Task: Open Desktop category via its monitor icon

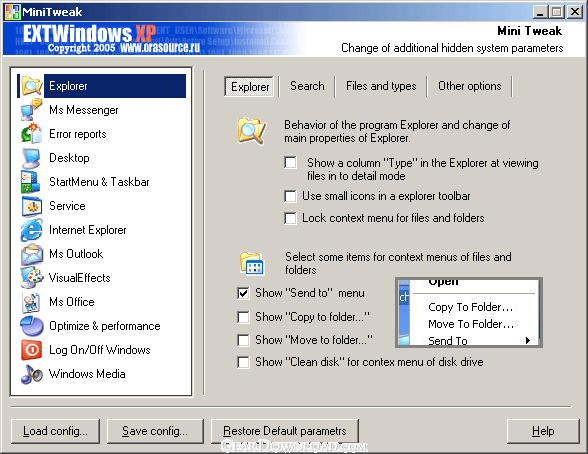Action: 32,158
